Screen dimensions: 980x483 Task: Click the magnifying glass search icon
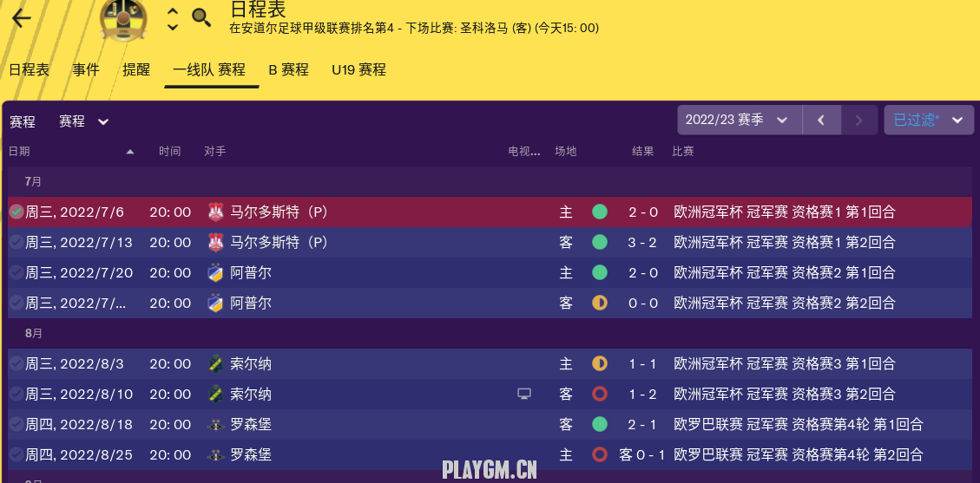coord(201,18)
